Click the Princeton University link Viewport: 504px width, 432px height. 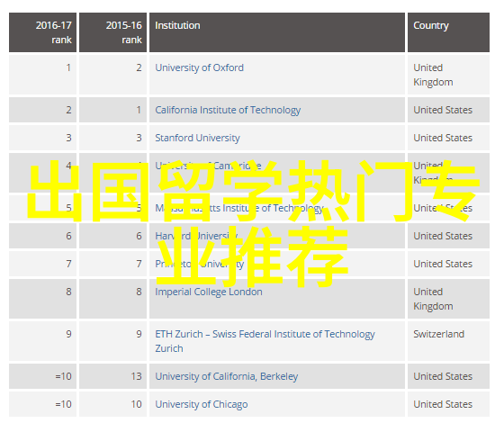200,264
